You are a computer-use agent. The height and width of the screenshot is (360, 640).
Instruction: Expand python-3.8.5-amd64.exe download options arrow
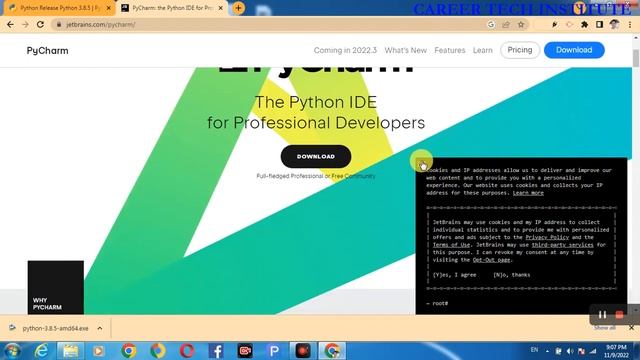click(100, 328)
